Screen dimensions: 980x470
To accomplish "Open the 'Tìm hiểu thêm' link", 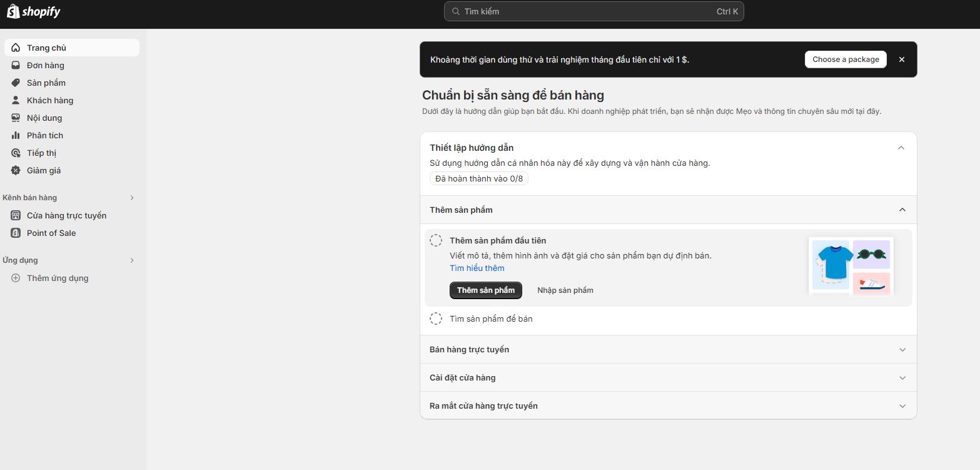I will [x=477, y=268].
